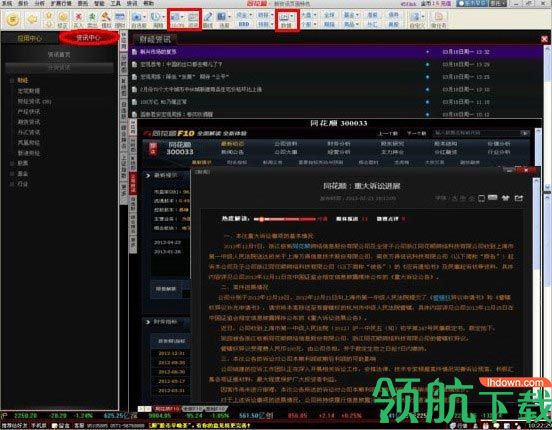
Task: Open the 股东研究 tab in F10 header
Action: (x=392, y=144)
